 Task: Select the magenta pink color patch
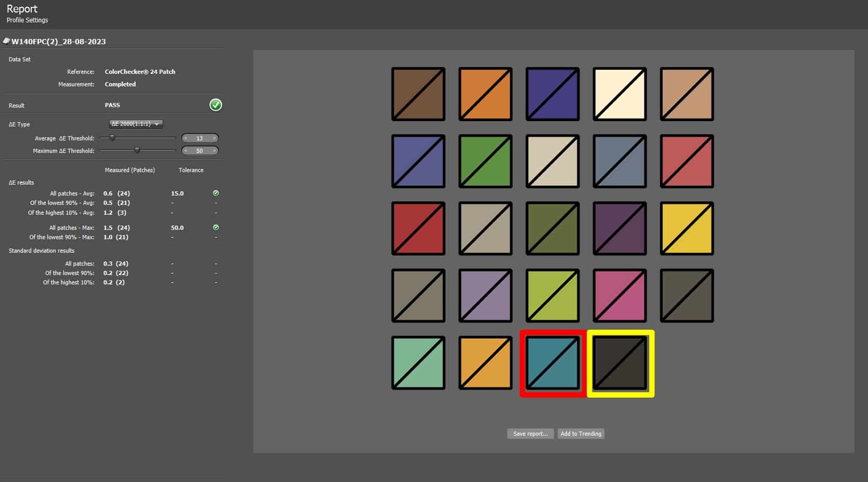[x=620, y=296]
